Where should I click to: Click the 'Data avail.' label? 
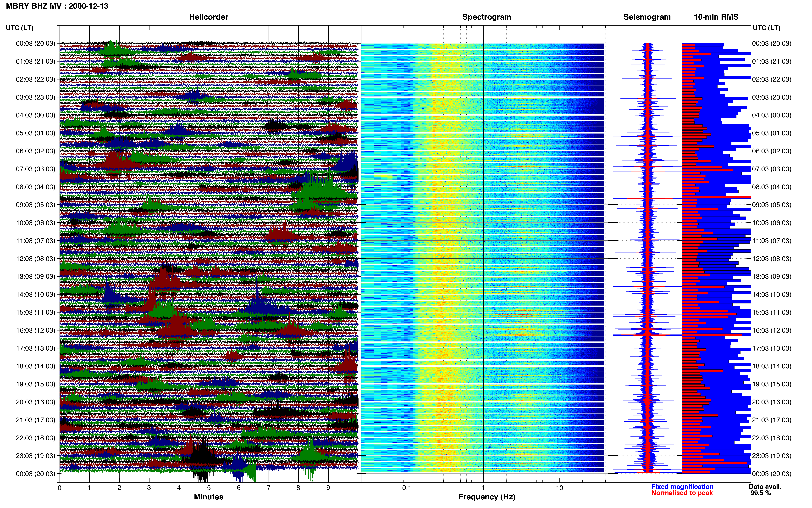[x=765, y=486]
